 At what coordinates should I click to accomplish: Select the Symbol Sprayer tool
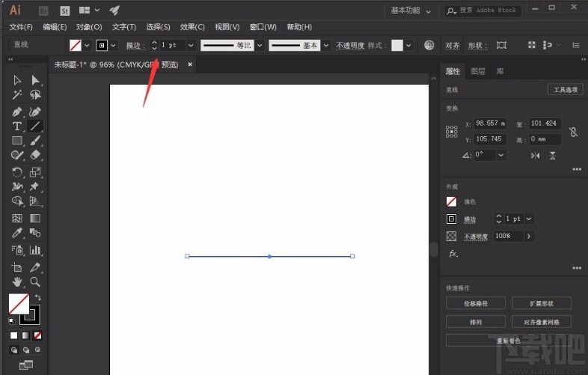tap(17, 250)
